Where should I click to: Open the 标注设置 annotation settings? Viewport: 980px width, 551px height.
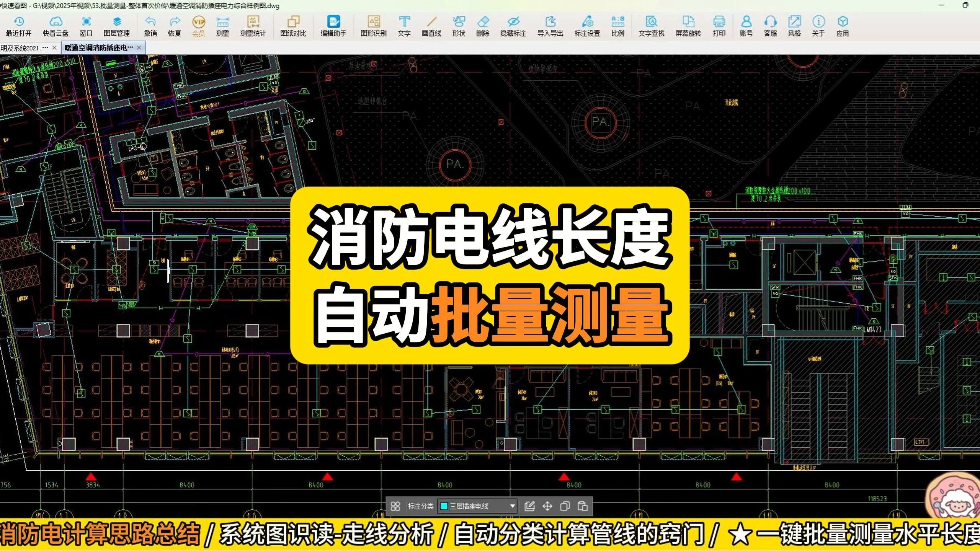click(x=587, y=26)
